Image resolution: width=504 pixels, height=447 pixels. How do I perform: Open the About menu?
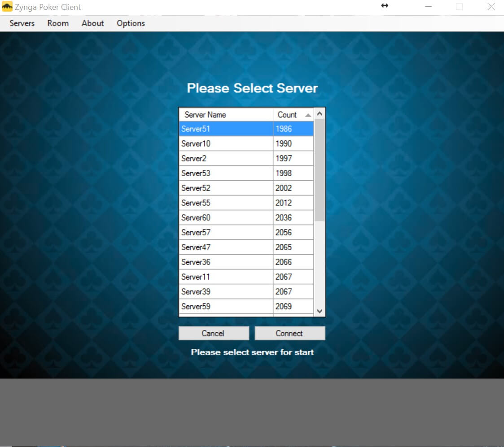[x=92, y=23]
